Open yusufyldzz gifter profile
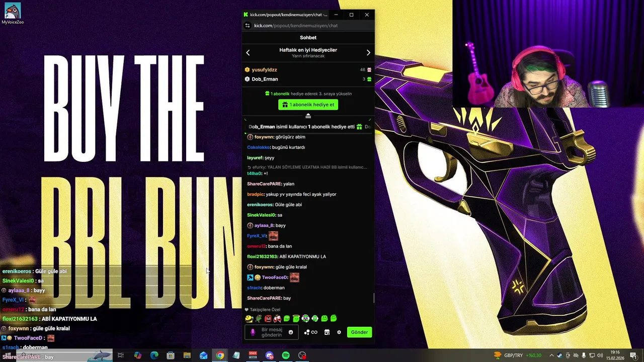The width and height of the screenshot is (644, 362). pos(264,70)
